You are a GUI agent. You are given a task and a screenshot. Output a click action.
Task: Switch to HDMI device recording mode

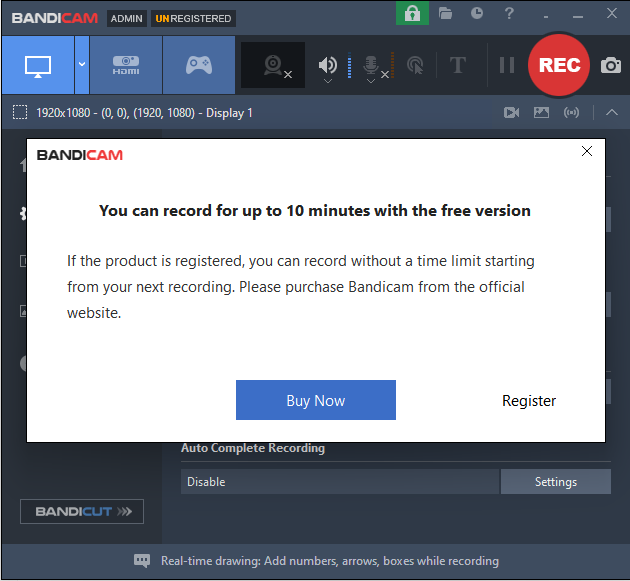126,65
